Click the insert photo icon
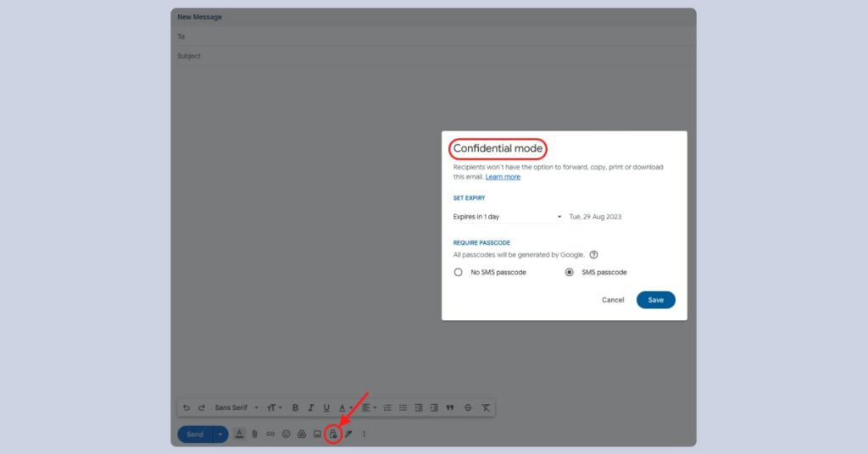Image resolution: width=868 pixels, height=454 pixels. (x=317, y=435)
